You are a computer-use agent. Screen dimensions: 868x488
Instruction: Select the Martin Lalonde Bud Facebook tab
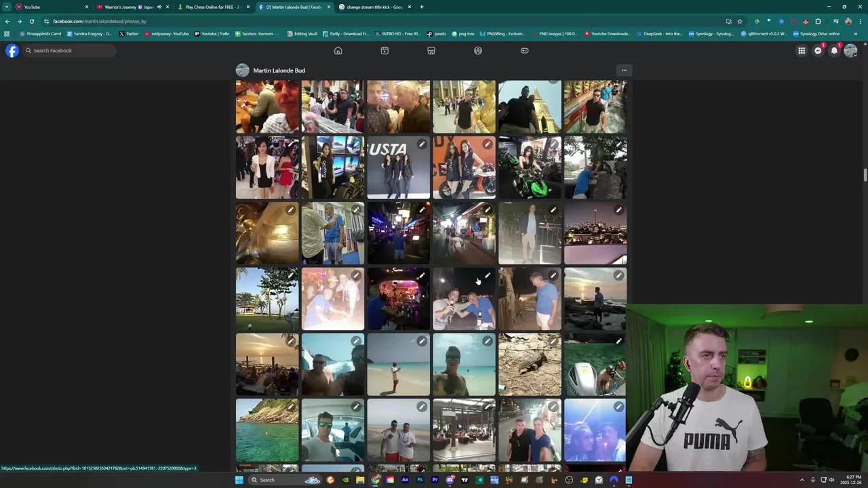pos(294,7)
